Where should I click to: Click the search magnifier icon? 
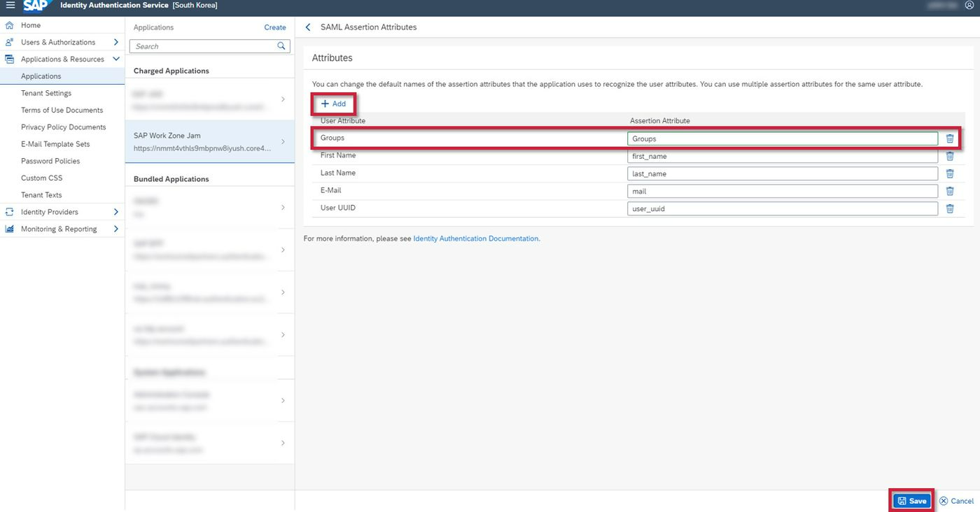tap(281, 46)
